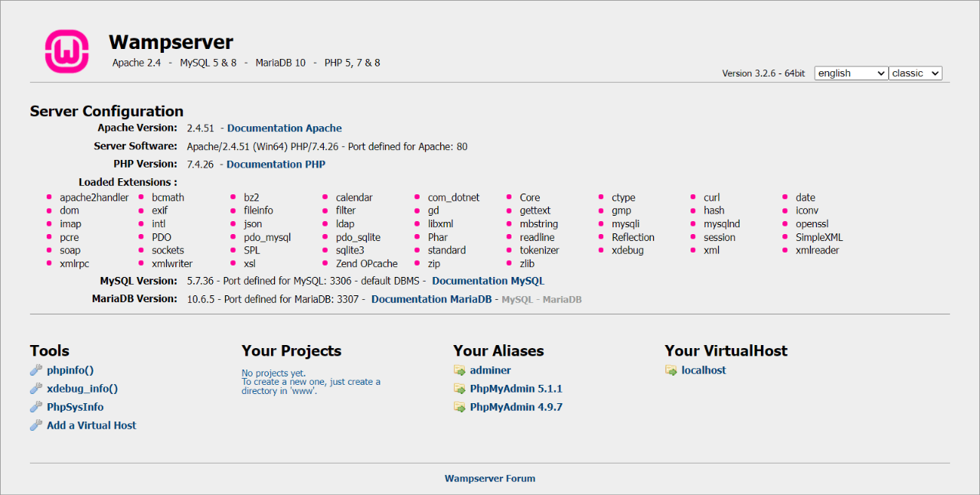Click the xdebug extension entry
980x495 pixels.
pos(628,250)
